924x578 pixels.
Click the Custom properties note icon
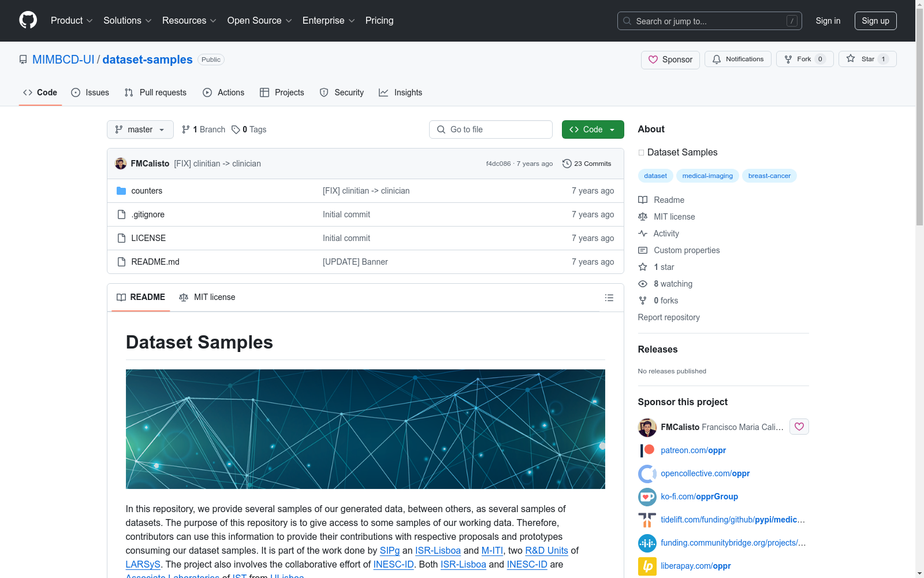pos(643,250)
